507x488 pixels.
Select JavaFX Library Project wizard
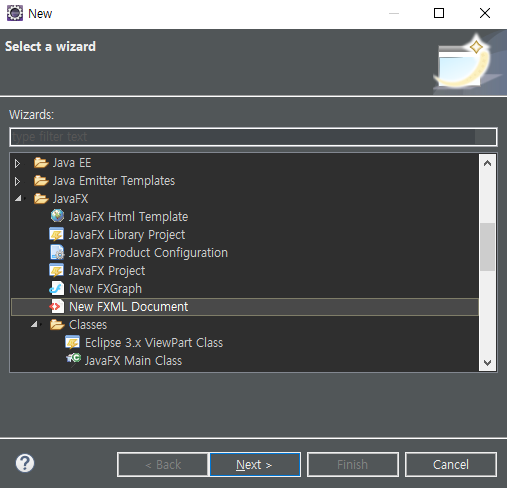pos(127,235)
